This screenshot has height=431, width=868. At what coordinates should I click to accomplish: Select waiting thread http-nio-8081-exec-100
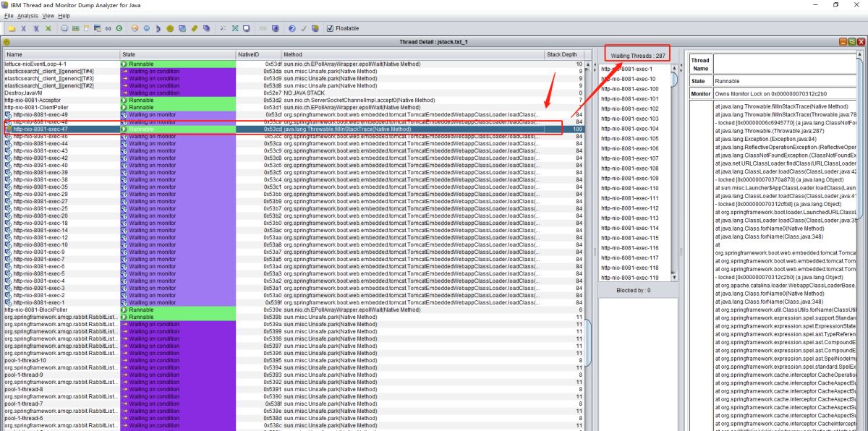634,89
